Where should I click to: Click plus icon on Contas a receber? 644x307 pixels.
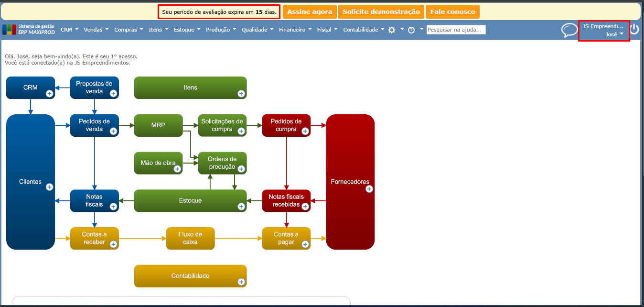click(113, 244)
